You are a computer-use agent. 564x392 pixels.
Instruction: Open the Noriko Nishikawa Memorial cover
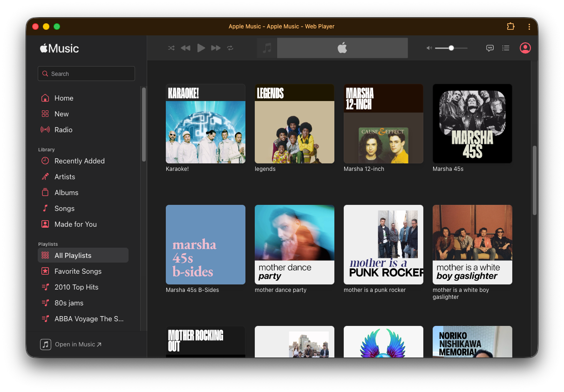coord(472,342)
